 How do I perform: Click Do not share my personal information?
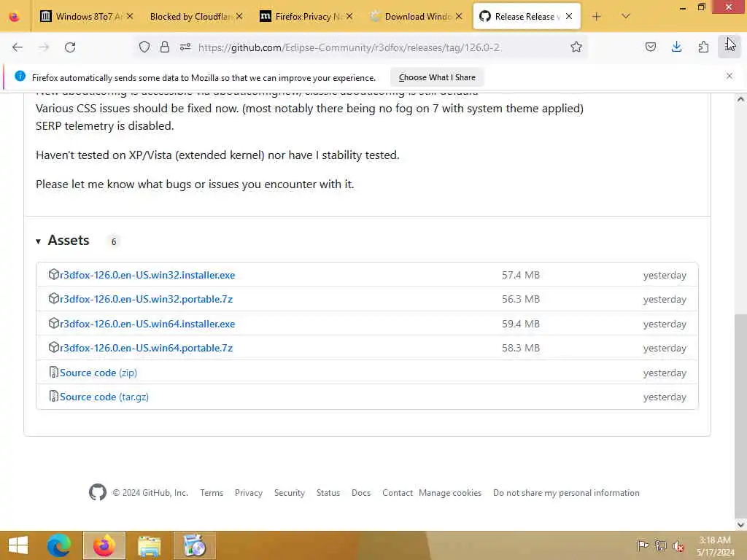coord(566,493)
